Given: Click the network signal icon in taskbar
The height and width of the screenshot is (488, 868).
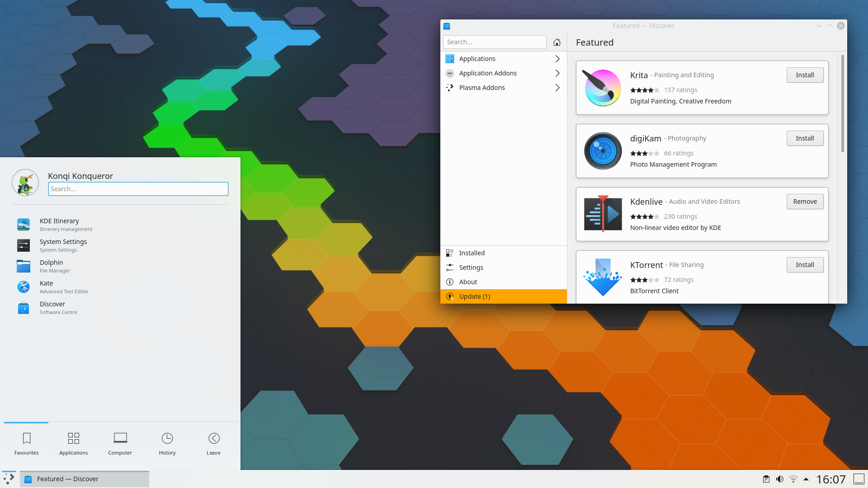Looking at the screenshot, I should point(793,479).
